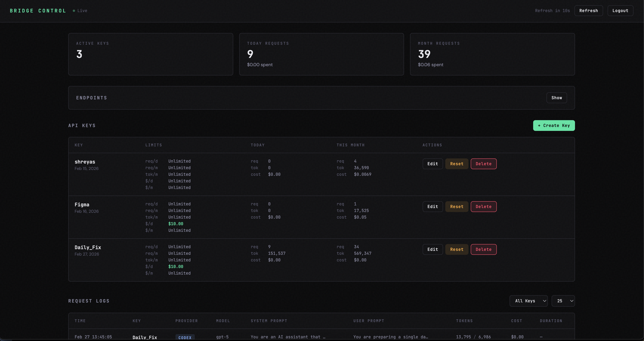Click the BRIDGE CONTROL logo text

click(38, 11)
